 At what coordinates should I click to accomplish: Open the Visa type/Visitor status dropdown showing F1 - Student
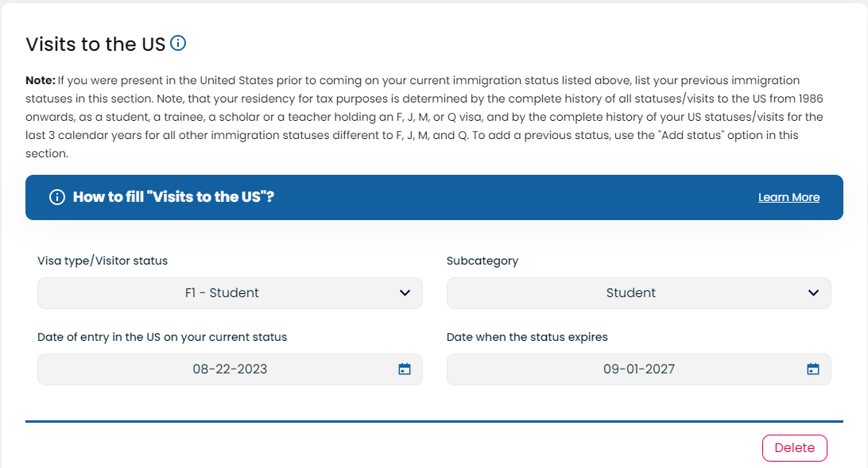coord(230,293)
